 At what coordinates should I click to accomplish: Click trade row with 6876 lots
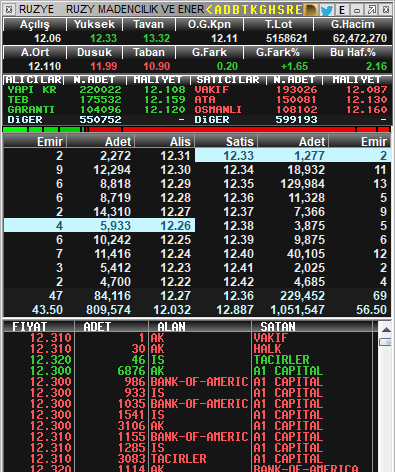pyautogui.click(x=188, y=371)
